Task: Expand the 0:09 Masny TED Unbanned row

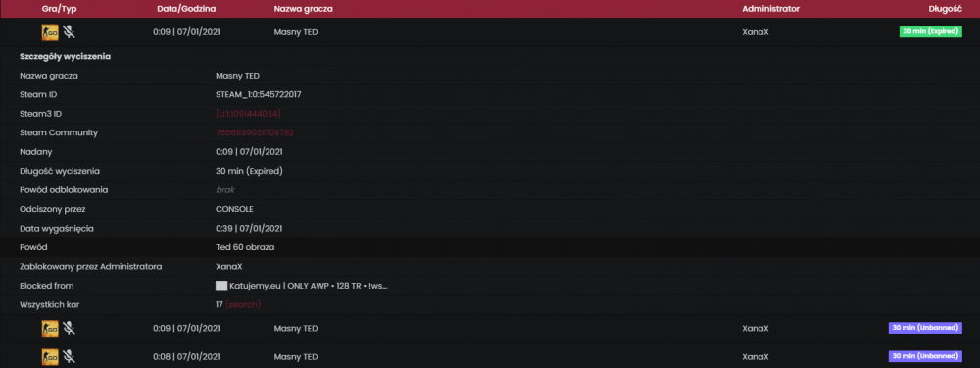Action: pos(490,328)
